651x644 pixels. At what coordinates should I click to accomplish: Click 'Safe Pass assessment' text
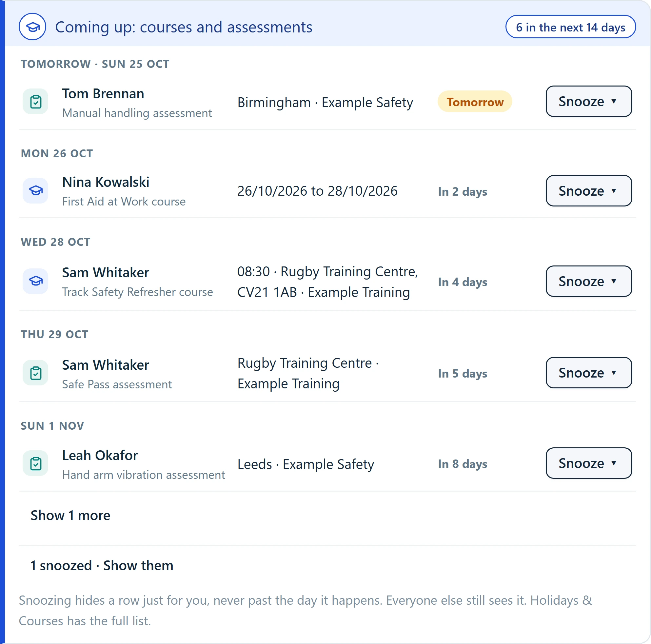[x=117, y=384]
